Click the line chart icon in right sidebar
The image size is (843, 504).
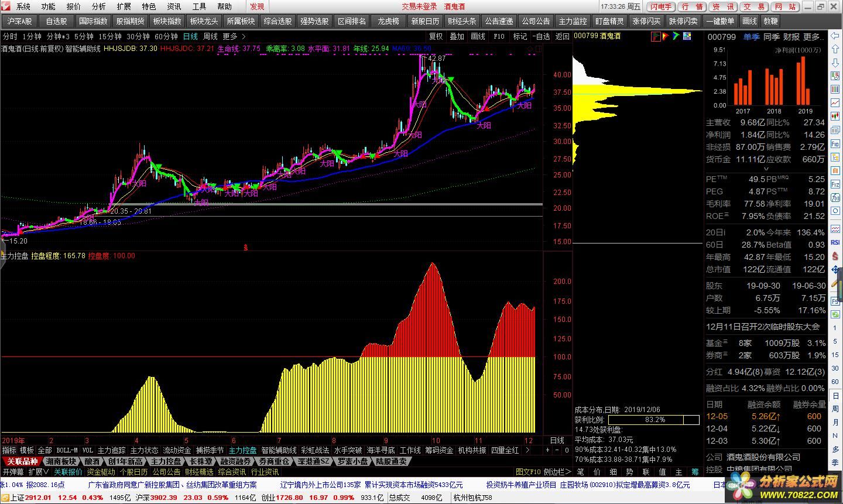tap(835, 102)
